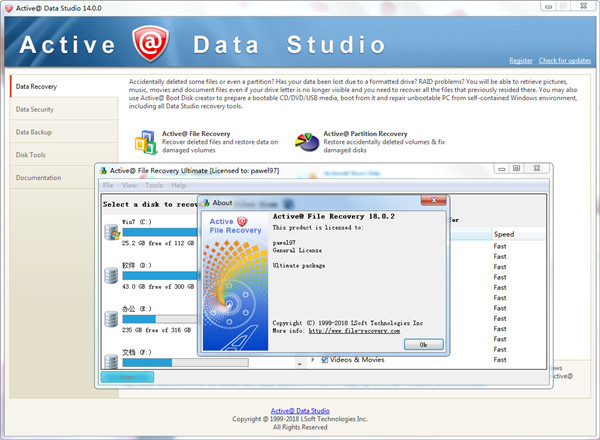Screen dimensions: 600x440
Task: Click the Win7 (C:) drive label
Action: pos(137,222)
